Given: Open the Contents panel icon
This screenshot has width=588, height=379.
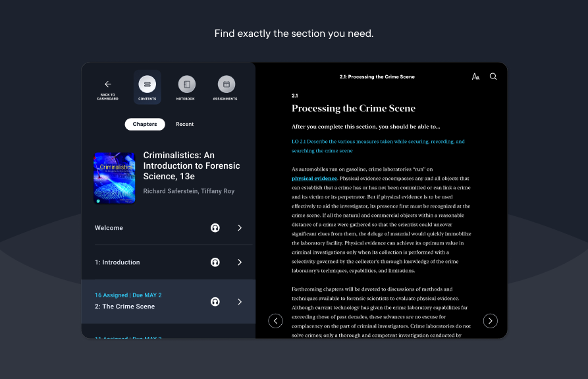Looking at the screenshot, I should 147,84.
